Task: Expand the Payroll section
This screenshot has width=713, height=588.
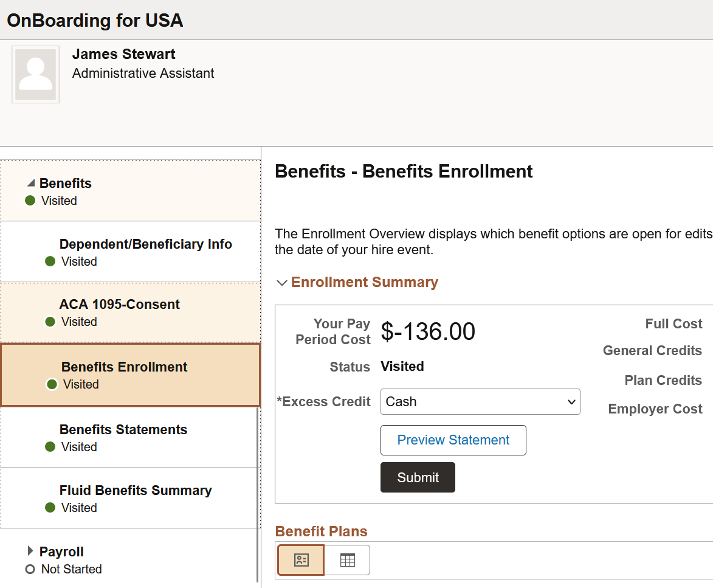Action: pos(30,552)
